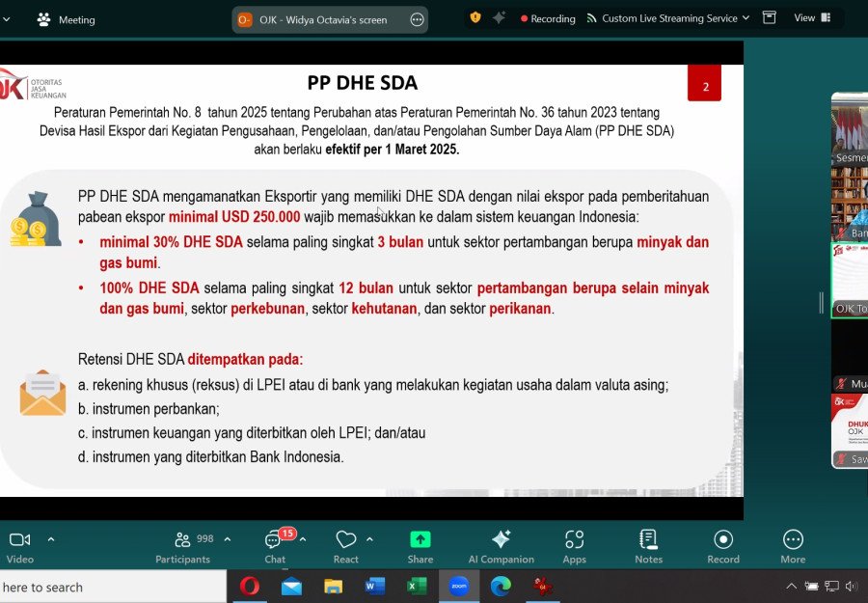Open AI Companion from toolbar

pos(501,546)
